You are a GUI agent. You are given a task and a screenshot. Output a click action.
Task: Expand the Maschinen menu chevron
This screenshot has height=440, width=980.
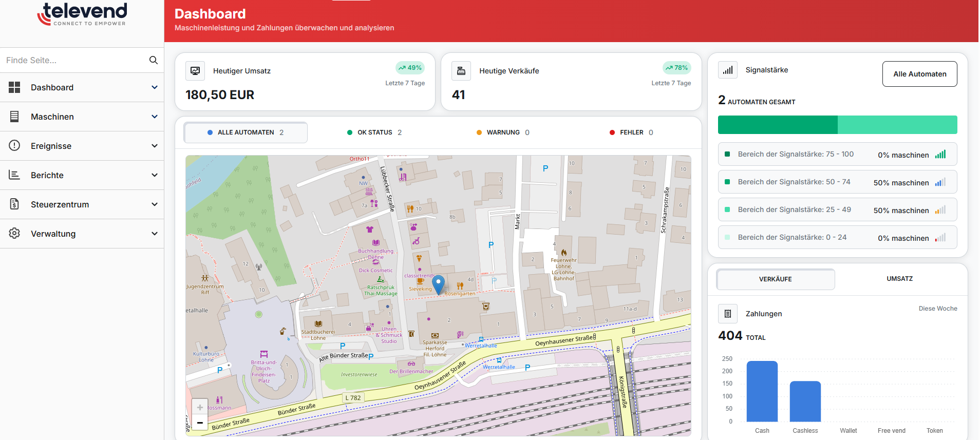[155, 117]
